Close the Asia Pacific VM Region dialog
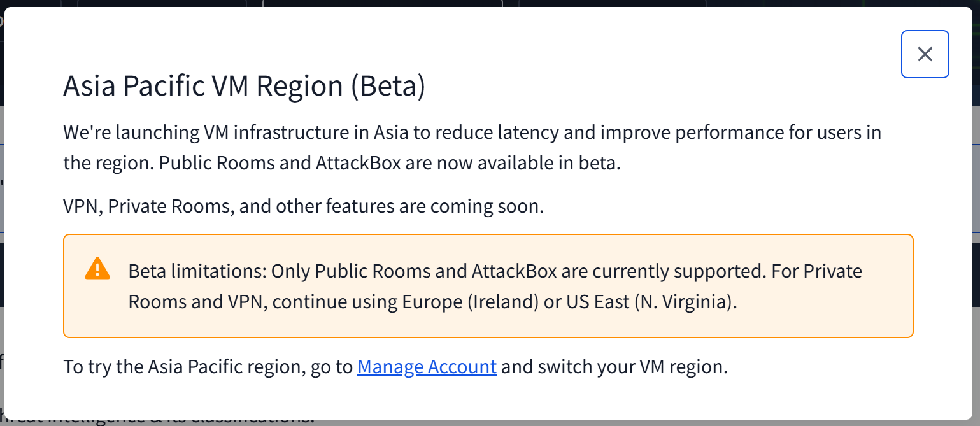The image size is (980, 426). 925,54
